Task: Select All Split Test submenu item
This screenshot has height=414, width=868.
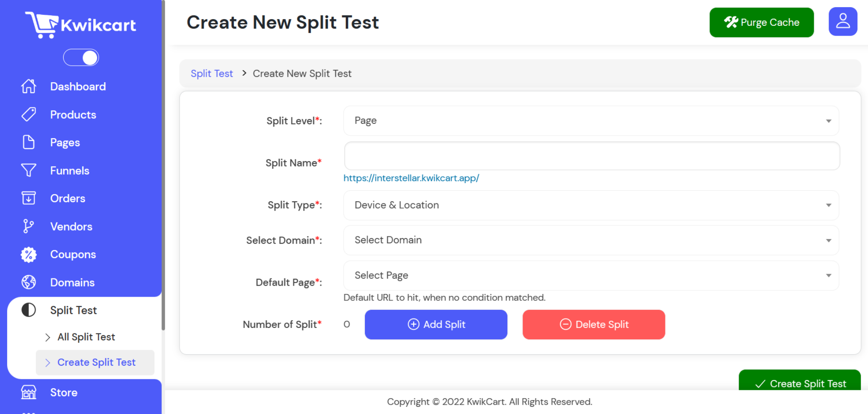Action: [x=86, y=337]
